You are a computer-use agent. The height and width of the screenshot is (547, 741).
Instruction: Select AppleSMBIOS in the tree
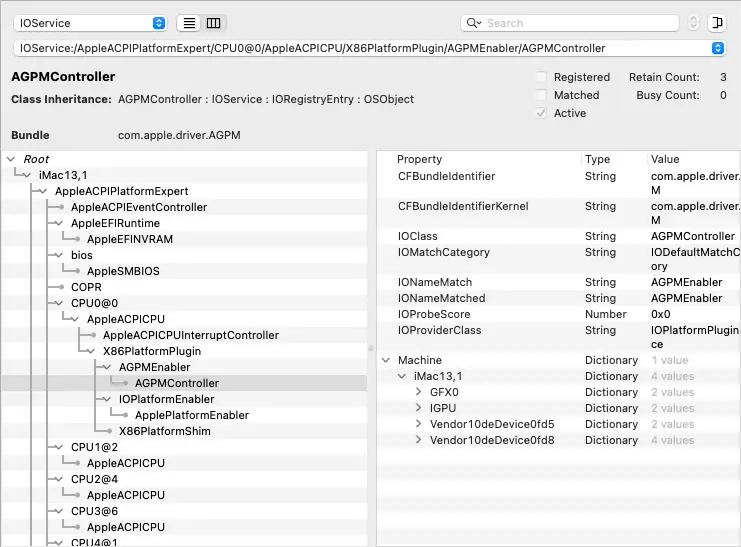click(x=123, y=271)
